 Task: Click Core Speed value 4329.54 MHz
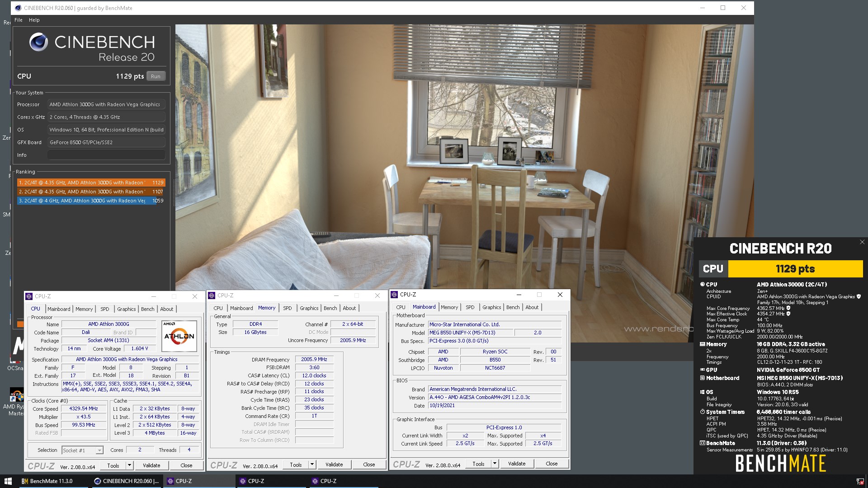[84, 408]
